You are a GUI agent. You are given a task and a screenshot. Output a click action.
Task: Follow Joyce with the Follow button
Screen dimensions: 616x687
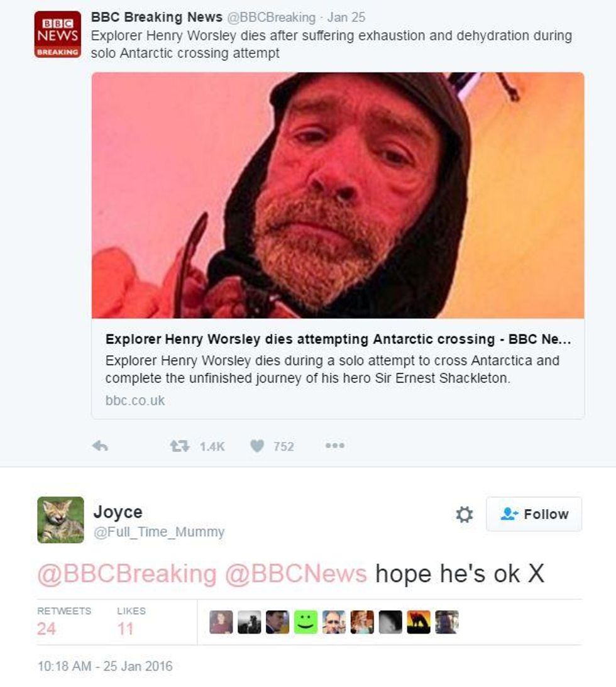(x=534, y=514)
